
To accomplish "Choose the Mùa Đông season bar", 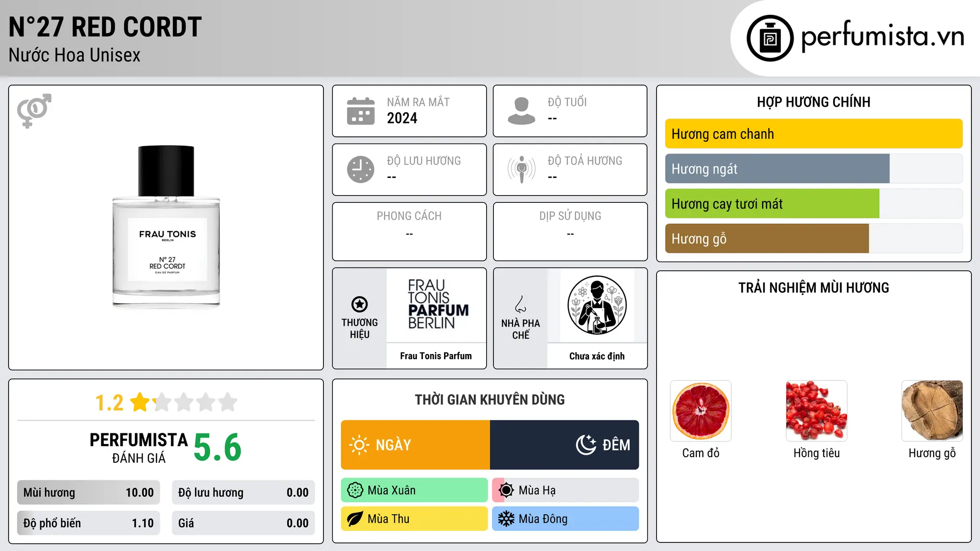I will [566, 519].
